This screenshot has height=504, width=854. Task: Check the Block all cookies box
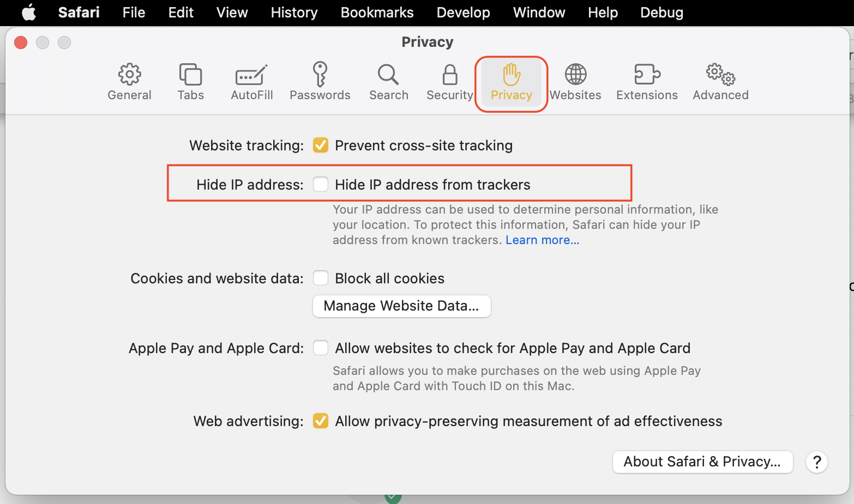pos(321,278)
